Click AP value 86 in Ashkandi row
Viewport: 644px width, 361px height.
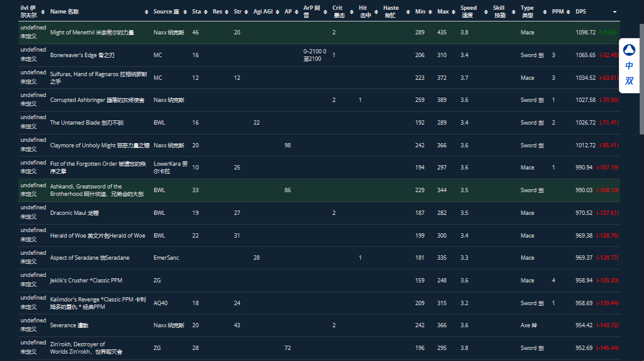[x=288, y=190]
